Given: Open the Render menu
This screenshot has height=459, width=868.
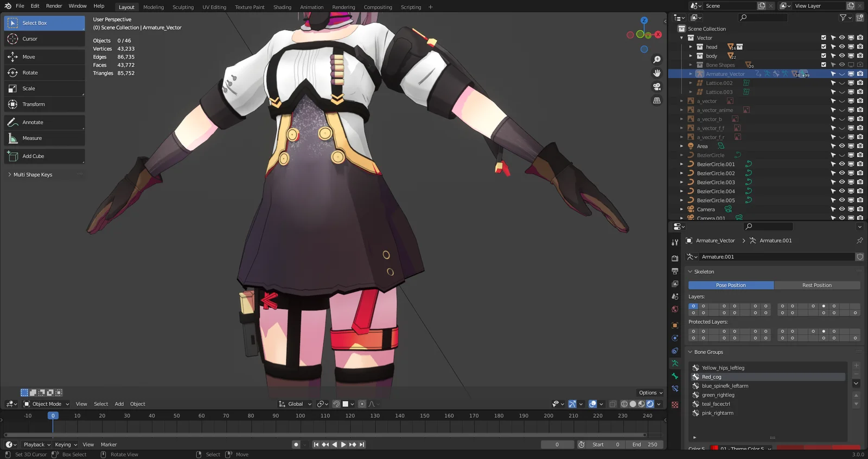Looking at the screenshot, I should point(54,6).
